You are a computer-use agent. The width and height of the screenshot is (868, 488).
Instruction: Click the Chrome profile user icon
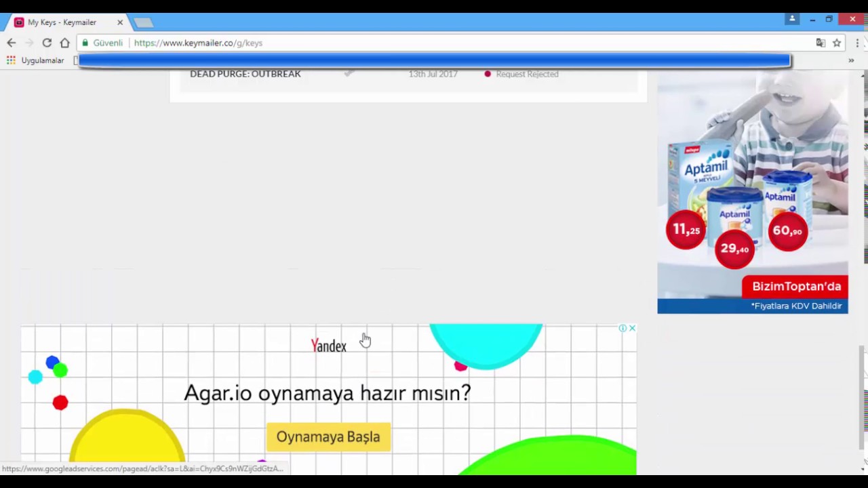tap(792, 19)
